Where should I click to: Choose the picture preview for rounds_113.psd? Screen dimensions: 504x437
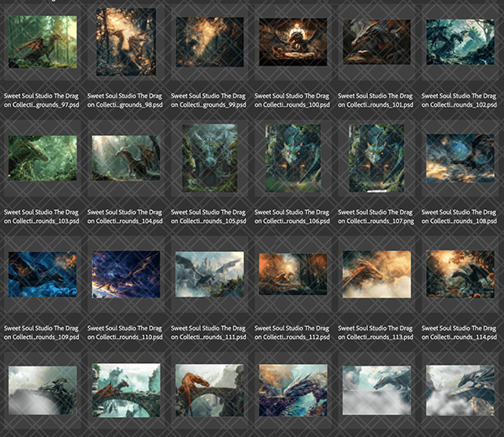click(x=376, y=274)
